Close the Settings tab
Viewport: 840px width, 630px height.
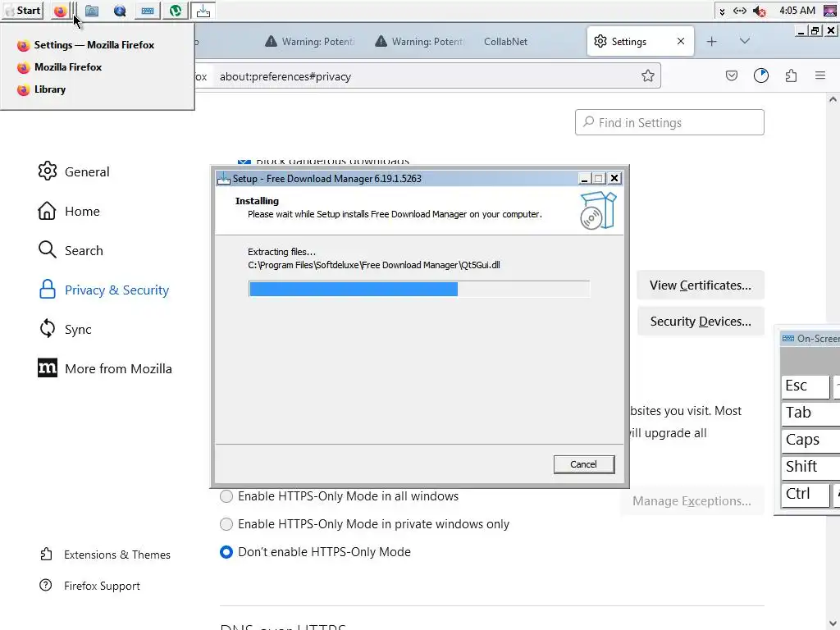(x=680, y=41)
